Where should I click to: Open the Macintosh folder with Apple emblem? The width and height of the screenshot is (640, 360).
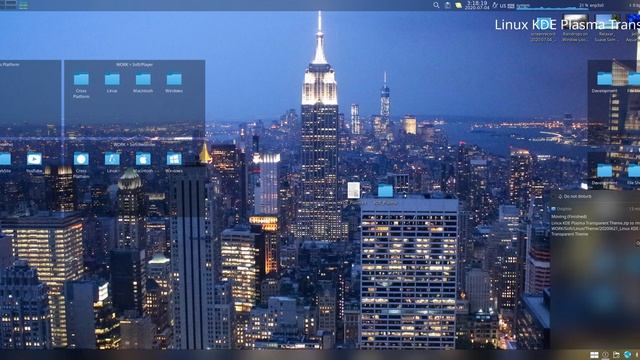tap(143, 159)
